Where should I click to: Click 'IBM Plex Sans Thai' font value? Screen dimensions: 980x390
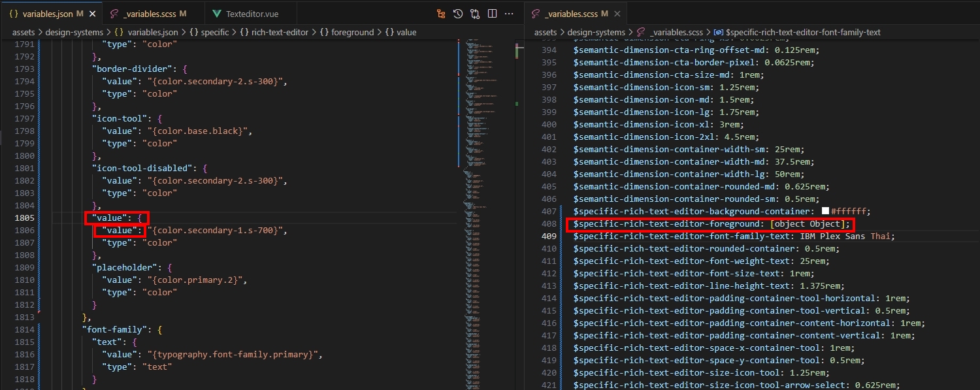coord(847,236)
